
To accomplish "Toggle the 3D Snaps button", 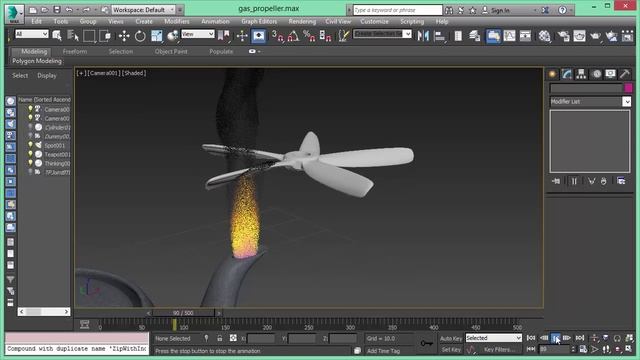I will tap(278, 36).
